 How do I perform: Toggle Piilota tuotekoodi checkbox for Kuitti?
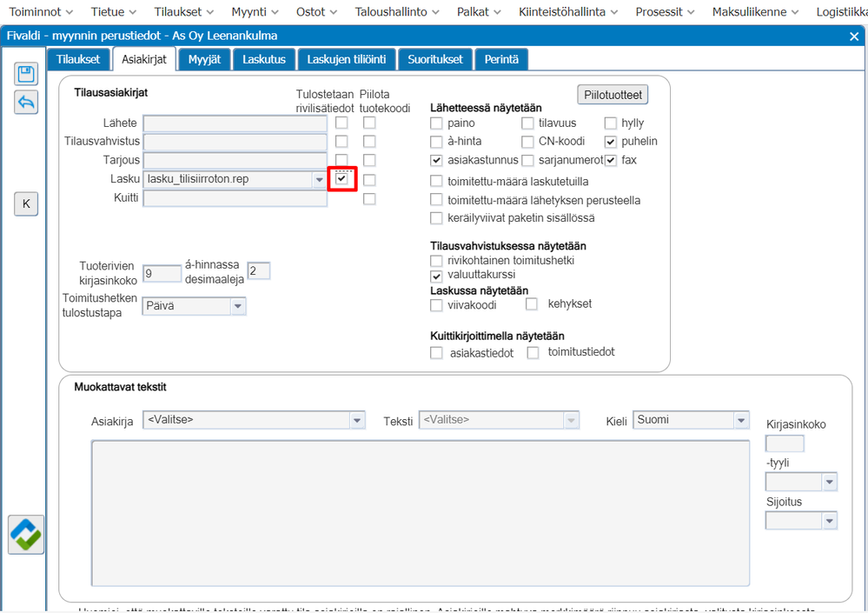point(369,199)
